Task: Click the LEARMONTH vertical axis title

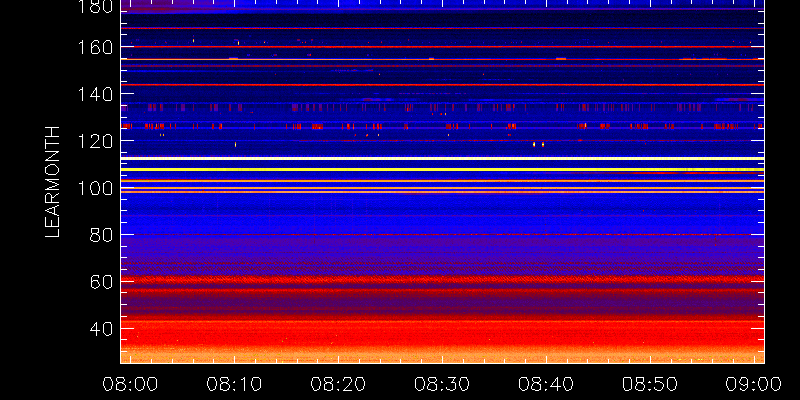Action: click(53, 182)
